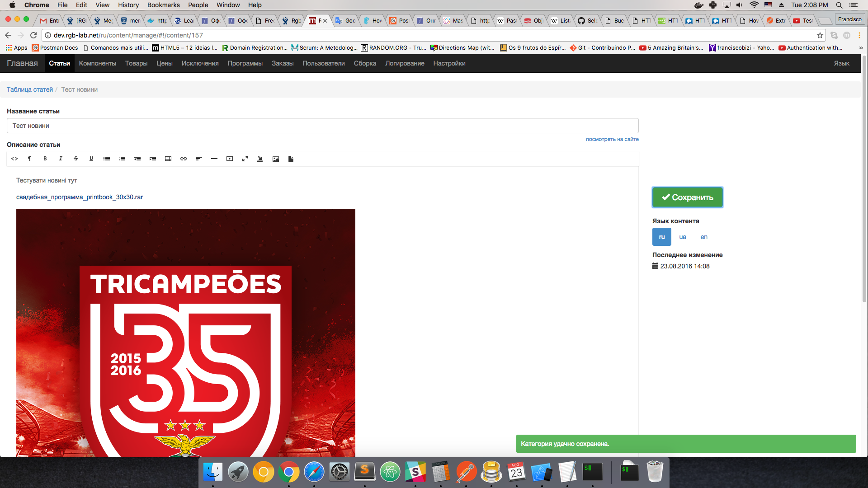Image resolution: width=868 pixels, height=488 pixels.
Task: Enter fullscreen editor mode
Action: pyautogui.click(x=245, y=159)
